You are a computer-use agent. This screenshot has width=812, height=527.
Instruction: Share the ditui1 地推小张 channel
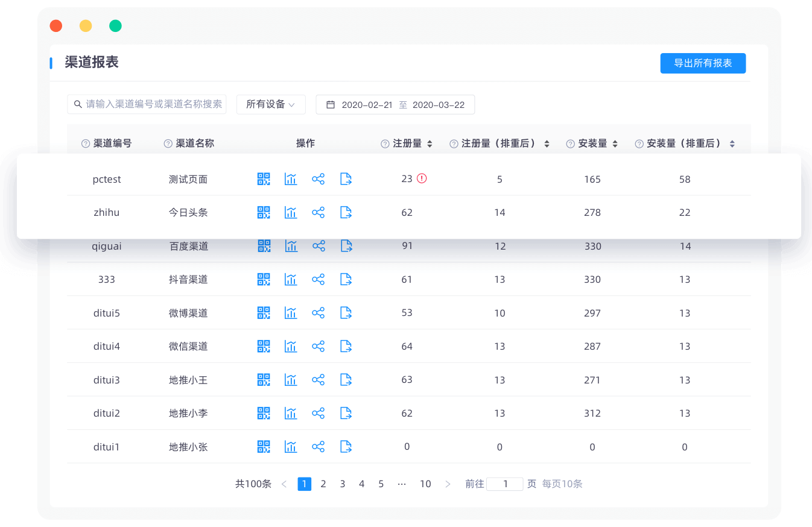point(318,447)
